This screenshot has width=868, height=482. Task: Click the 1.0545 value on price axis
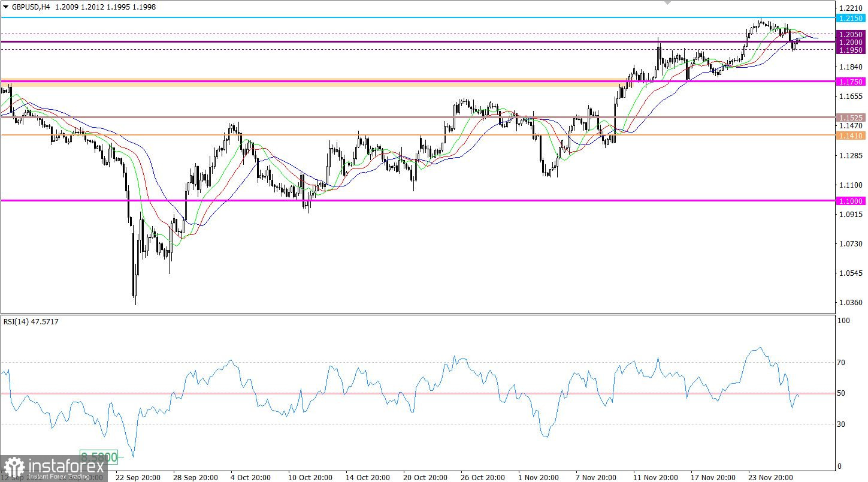point(851,273)
